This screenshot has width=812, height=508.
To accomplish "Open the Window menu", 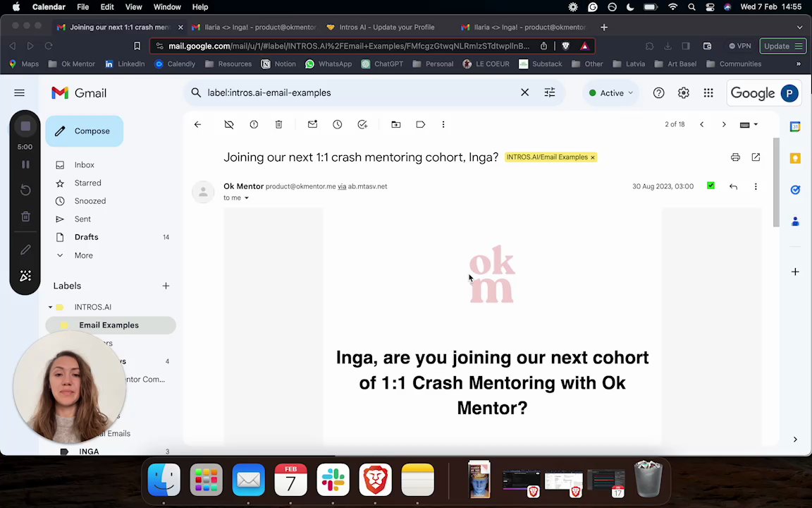I will click(167, 7).
